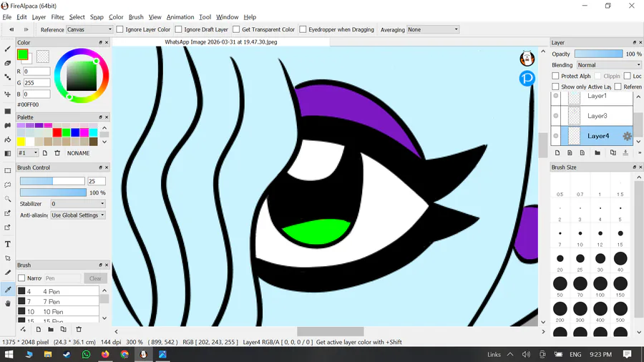This screenshot has width=644, height=362.
Task: Open Anti-aliasing Use Global Settings dropdown
Action: coord(77,215)
